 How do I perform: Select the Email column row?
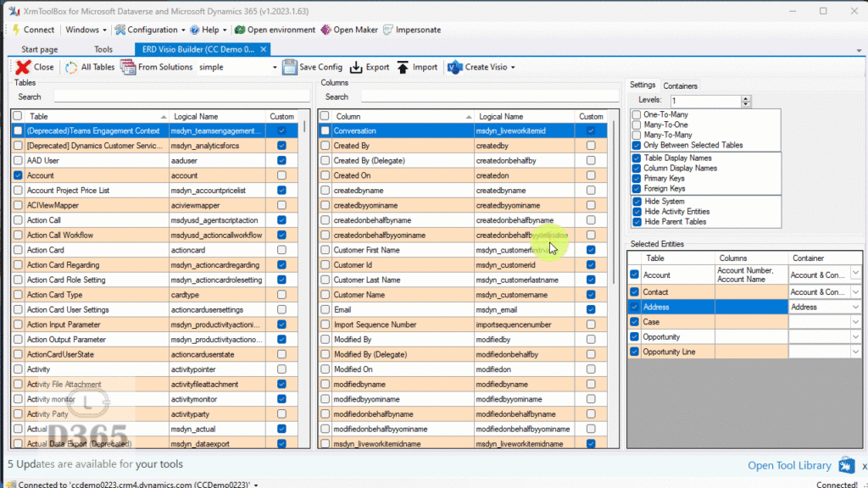(464, 310)
